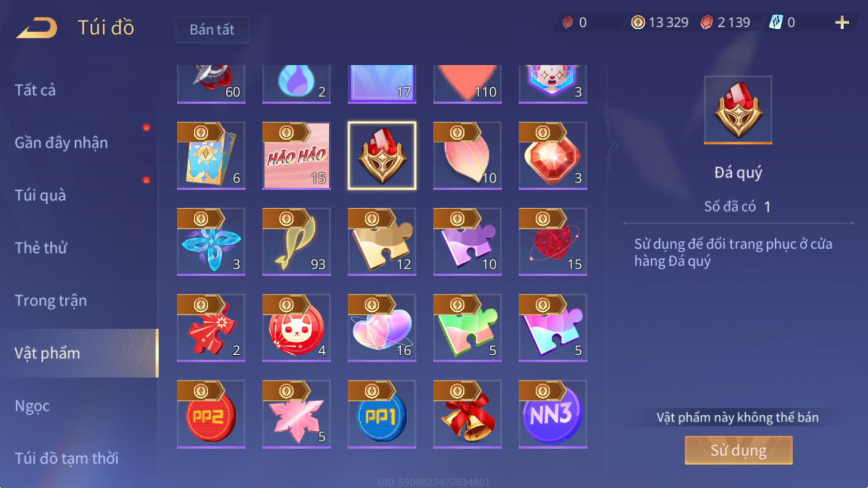Select the red PP2 coin item
This screenshot has width=868, height=488.
(x=211, y=414)
